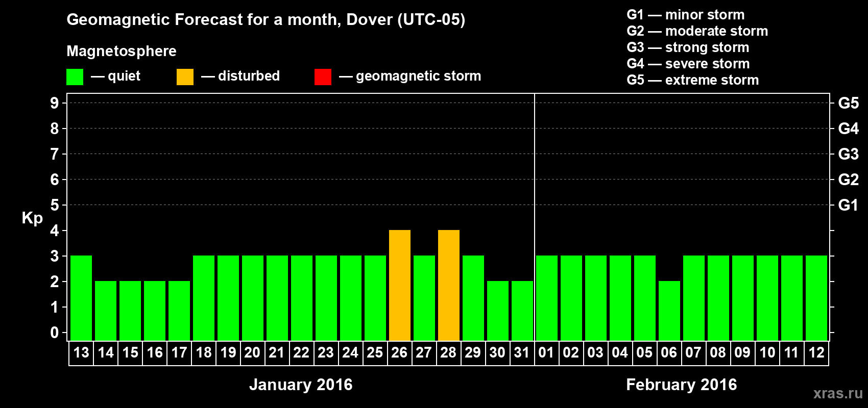Click Kp value 9 on the left axis
The image size is (868, 408).
pyautogui.click(x=55, y=103)
